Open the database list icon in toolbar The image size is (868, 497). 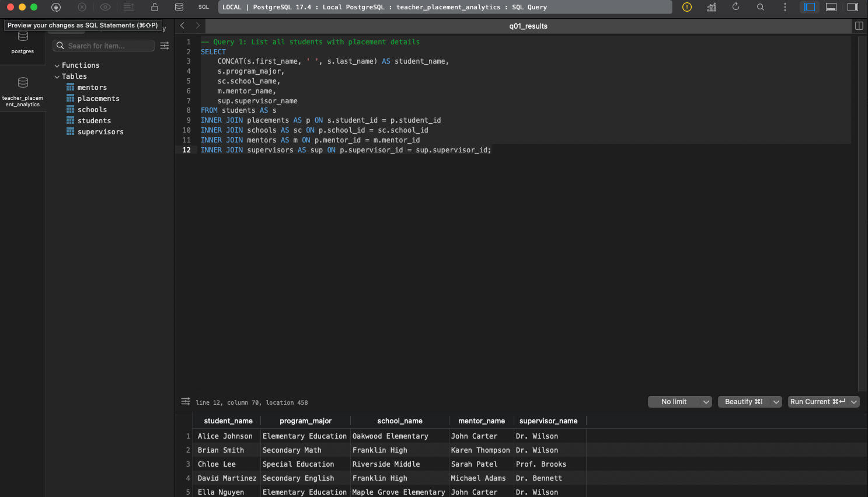point(179,7)
